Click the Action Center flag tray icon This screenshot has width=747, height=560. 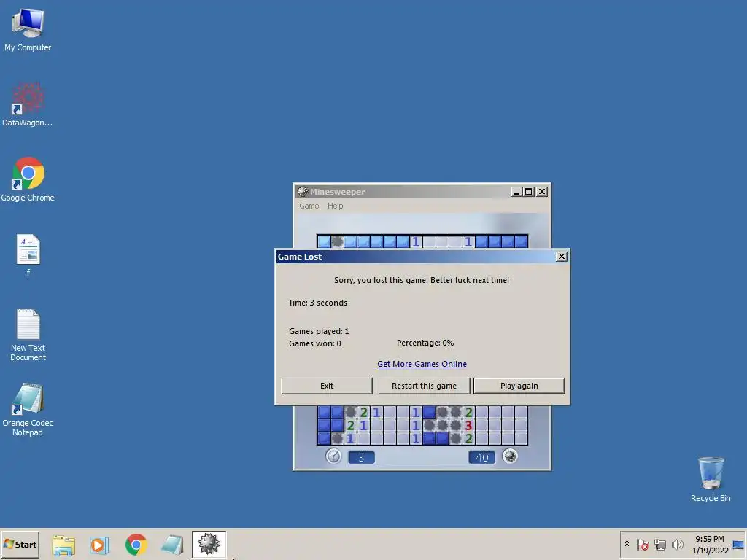643,544
